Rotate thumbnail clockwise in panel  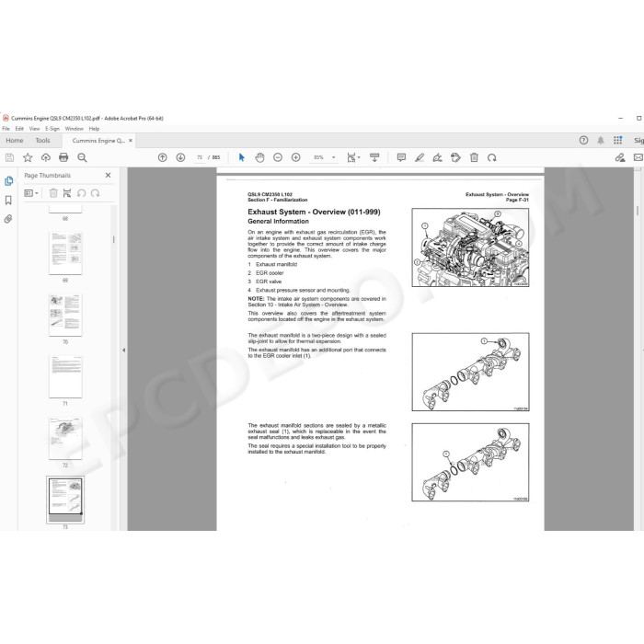point(96,193)
